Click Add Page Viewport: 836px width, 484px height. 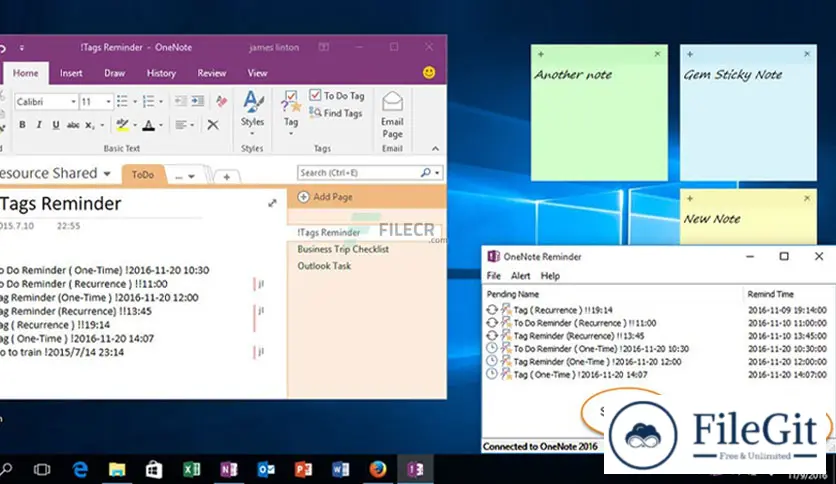(x=325, y=197)
